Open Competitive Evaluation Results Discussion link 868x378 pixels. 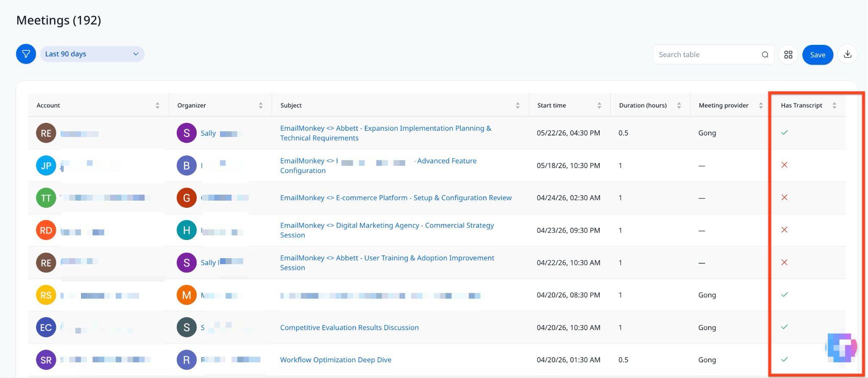pos(349,328)
